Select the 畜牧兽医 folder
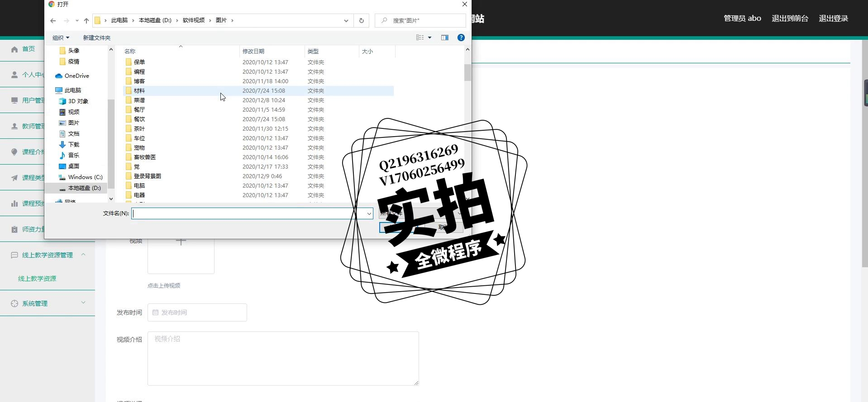The image size is (868, 402). coord(258,157)
